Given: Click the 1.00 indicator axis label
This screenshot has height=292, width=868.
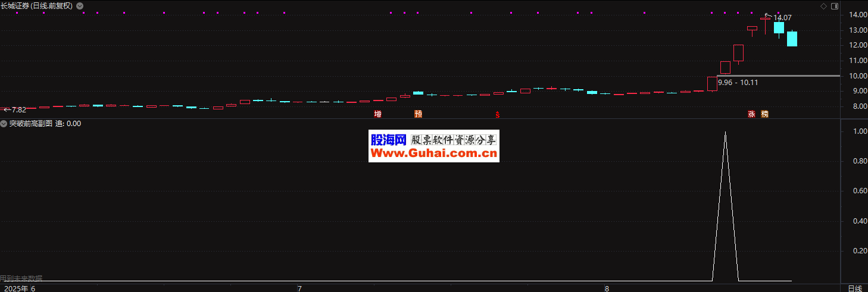Looking at the screenshot, I should 859,131.
